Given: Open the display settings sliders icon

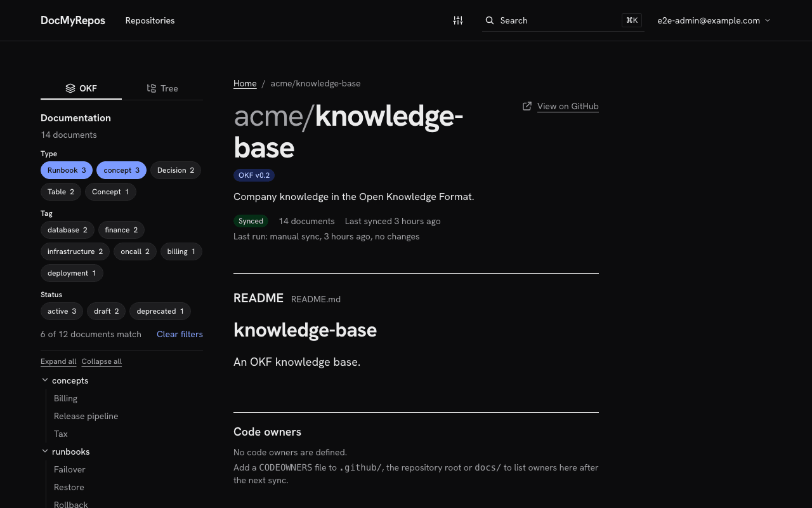Looking at the screenshot, I should (458, 20).
